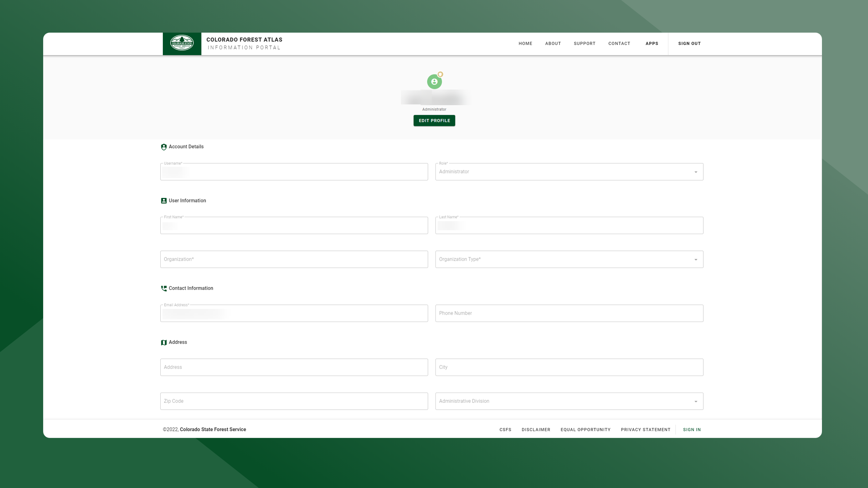Screen dimensions: 868x488
Task: Select the Organization input field
Action: (294, 259)
